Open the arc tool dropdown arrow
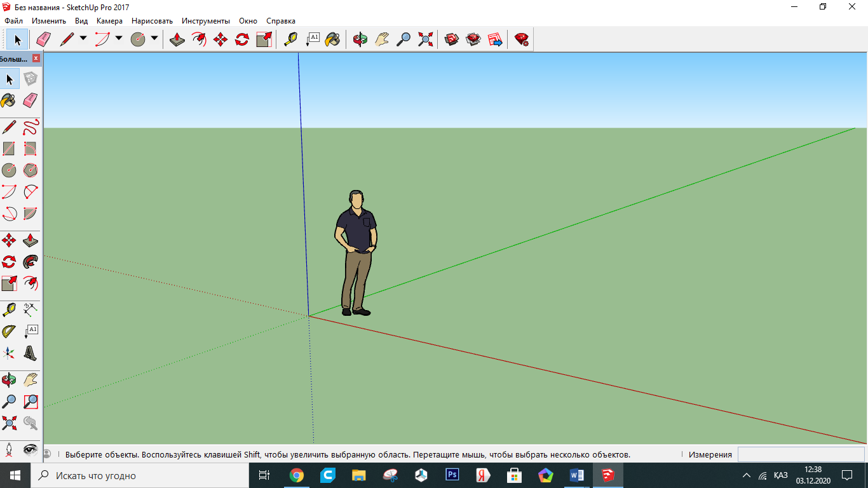This screenshot has width=868, height=488. (x=119, y=39)
